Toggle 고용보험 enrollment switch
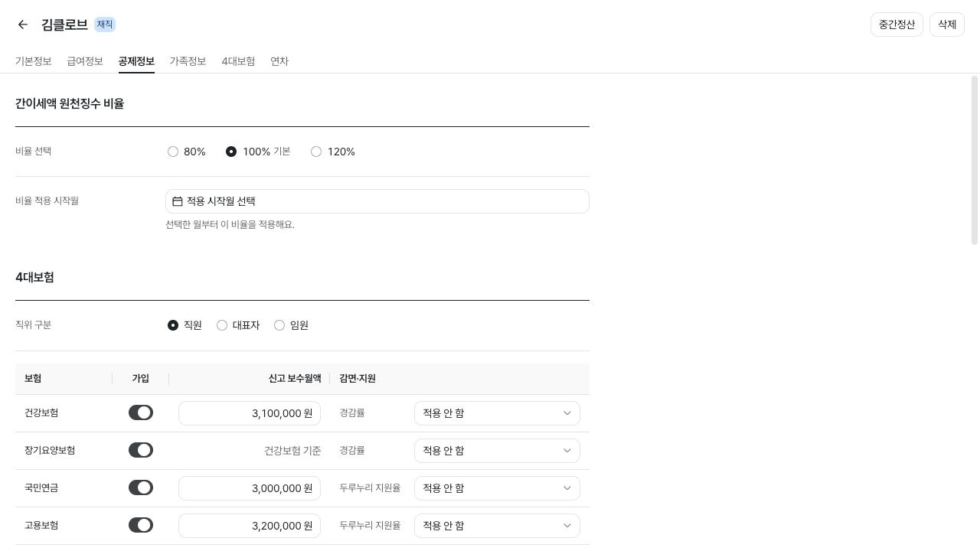980x551 pixels. tap(141, 525)
